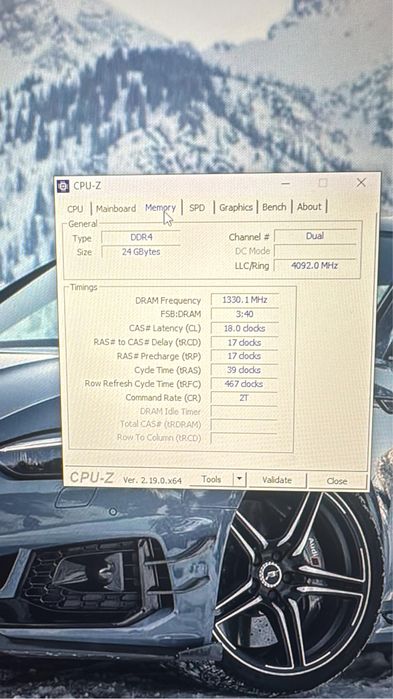Click the empty Row To Column field
Image resolution: width=393 pixels, height=699 pixels.
tap(245, 438)
